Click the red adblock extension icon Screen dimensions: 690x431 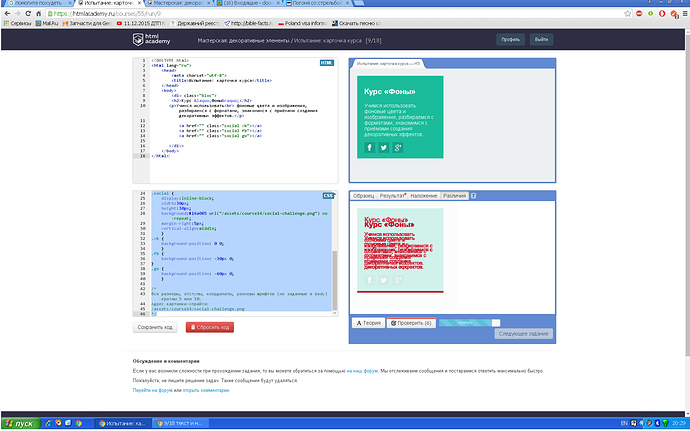click(639, 14)
